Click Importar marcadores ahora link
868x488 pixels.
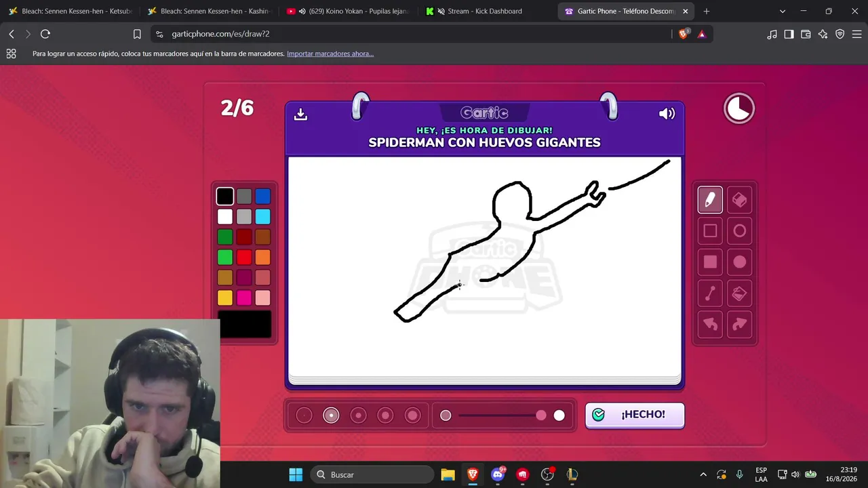pyautogui.click(x=330, y=54)
